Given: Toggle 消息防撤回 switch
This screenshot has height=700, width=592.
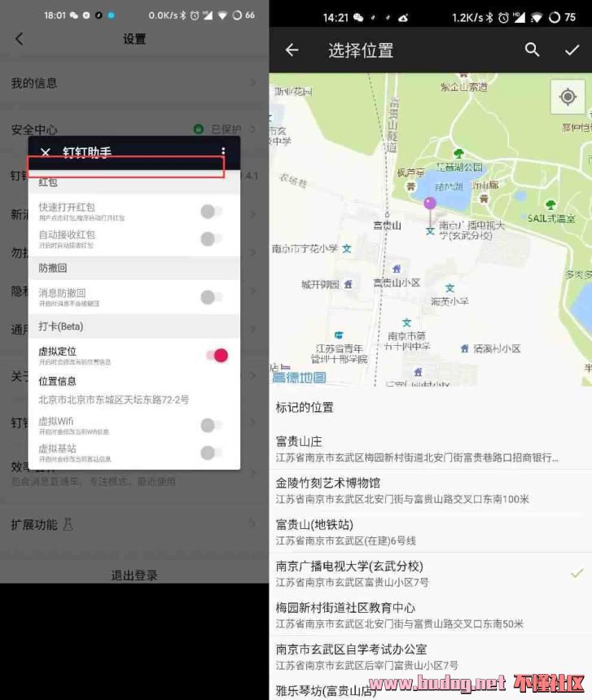Looking at the screenshot, I should click(x=211, y=297).
